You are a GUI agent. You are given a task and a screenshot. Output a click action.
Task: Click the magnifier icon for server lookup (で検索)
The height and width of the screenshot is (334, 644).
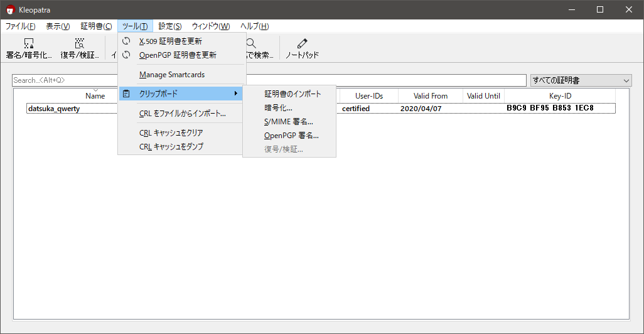pyautogui.click(x=251, y=43)
